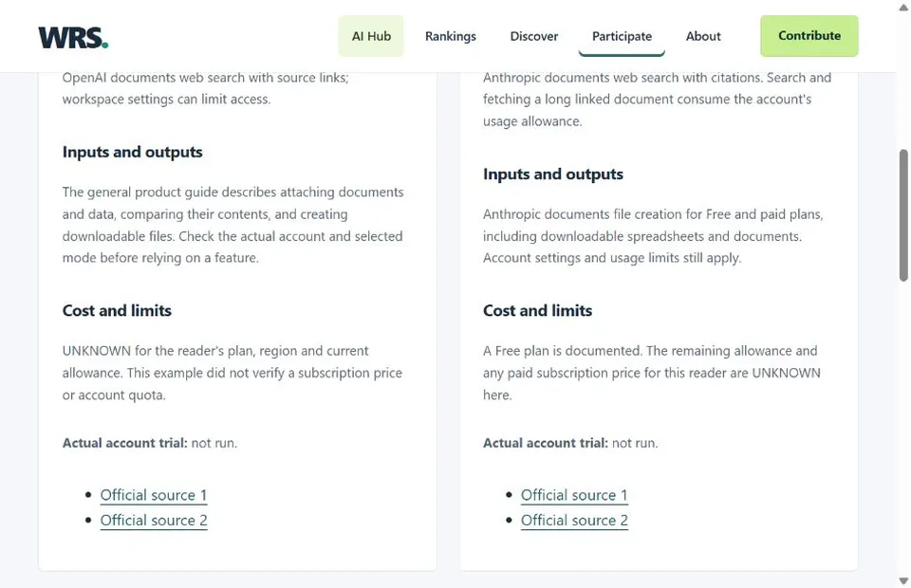Screen dimensions: 911x588
Task: Click the scrollbar up arrow
Action: pyautogui.click(x=903, y=7)
